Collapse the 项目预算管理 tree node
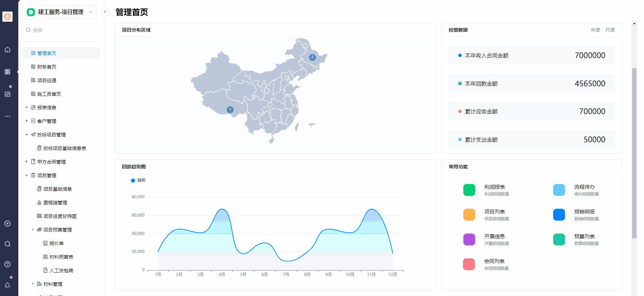 pos(33,230)
